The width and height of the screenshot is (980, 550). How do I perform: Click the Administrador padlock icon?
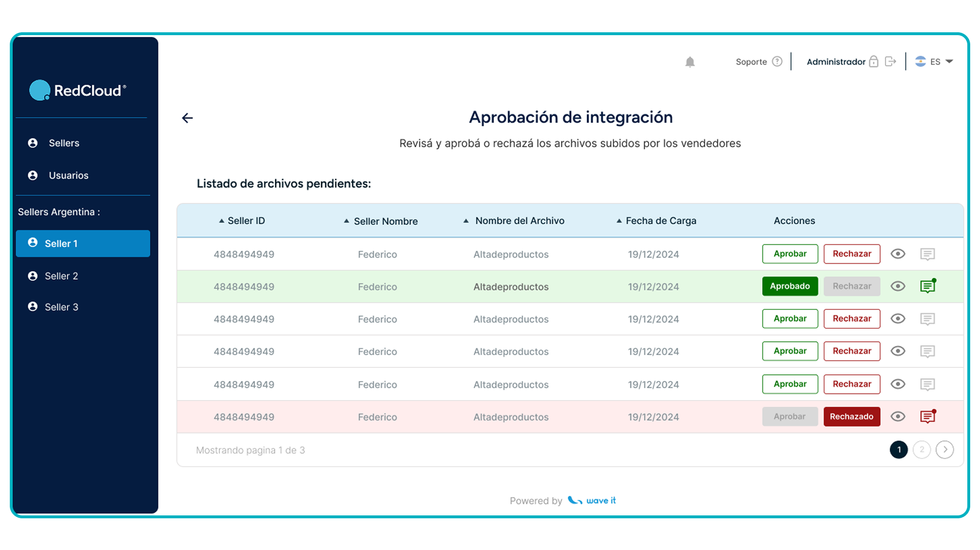click(x=874, y=61)
